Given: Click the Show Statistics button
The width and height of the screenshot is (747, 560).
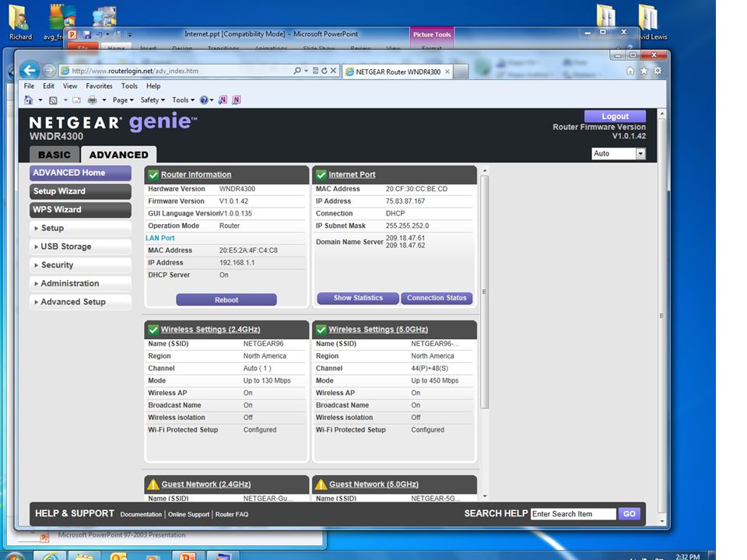Looking at the screenshot, I should tap(358, 298).
